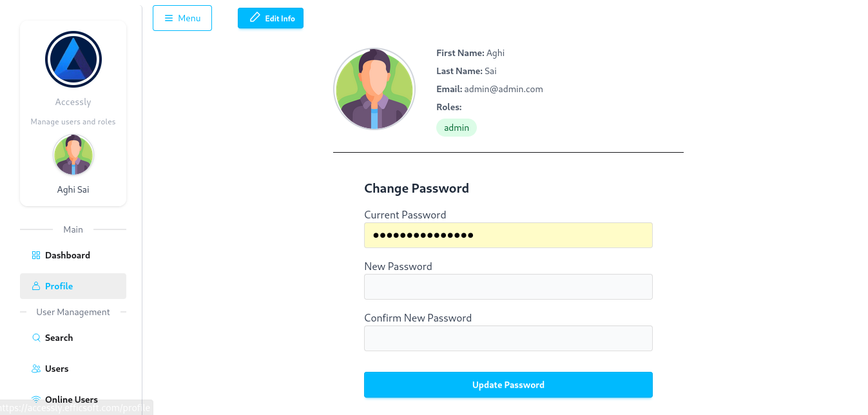This screenshot has height=415, width=868.
Task: Select the Confirm New Password field
Action: click(x=508, y=338)
